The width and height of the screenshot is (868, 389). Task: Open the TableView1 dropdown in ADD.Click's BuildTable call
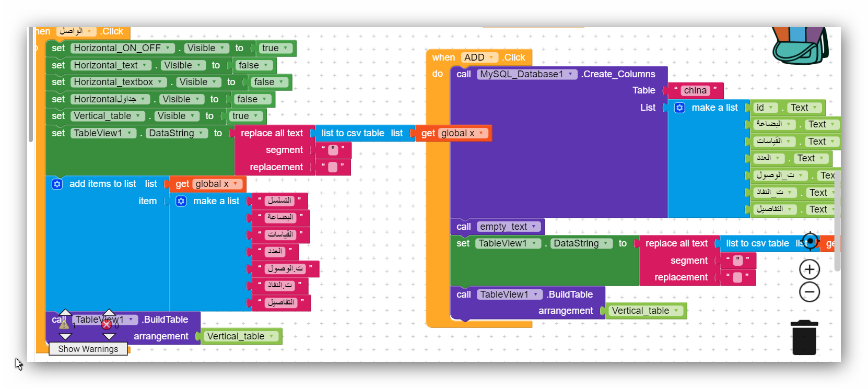click(x=510, y=294)
